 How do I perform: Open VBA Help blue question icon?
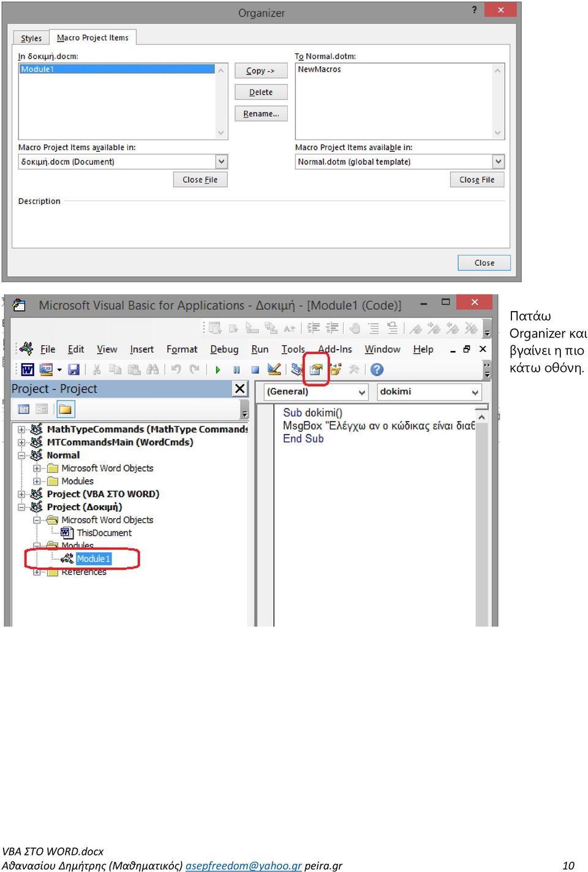(x=377, y=369)
